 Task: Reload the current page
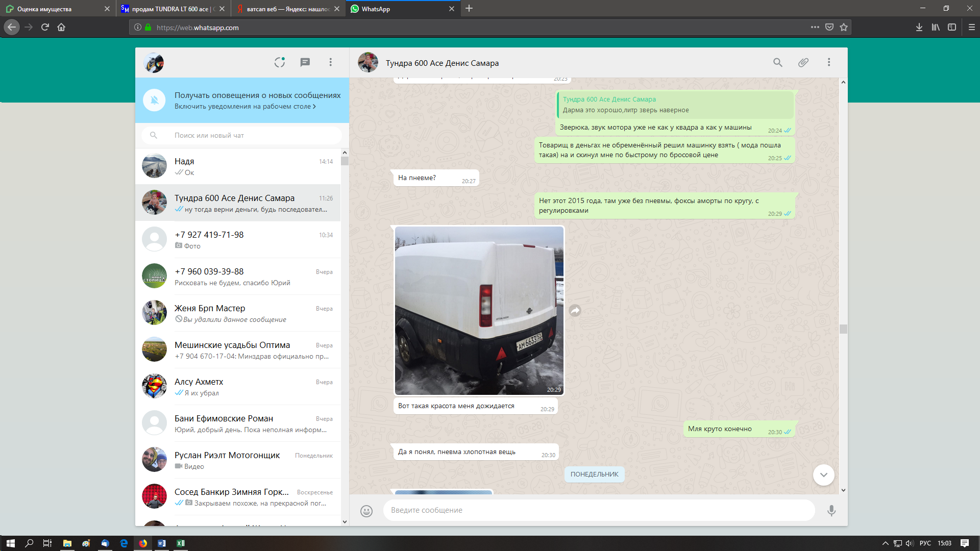click(45, 27)
